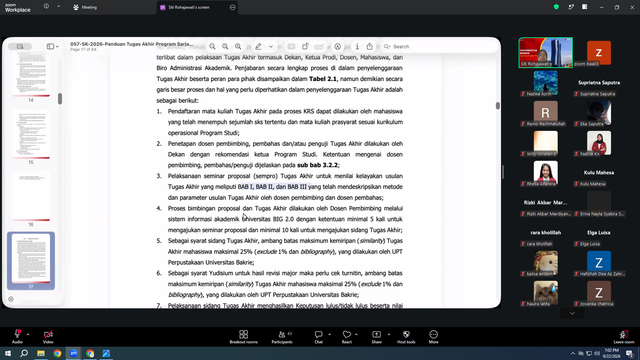Screen dimensions: 640x360
Task: Switch to the Meeting tab
Action: click(x=85, y=7)
